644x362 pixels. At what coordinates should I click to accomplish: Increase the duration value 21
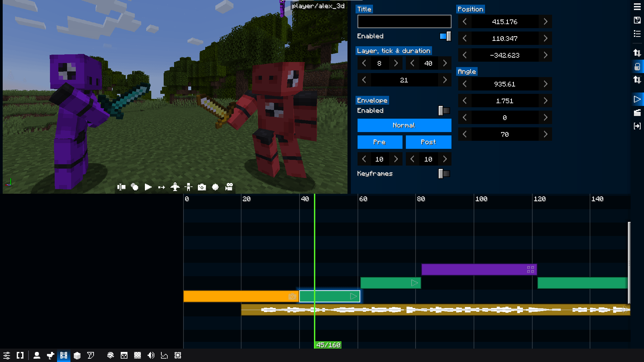pos(445,80)
